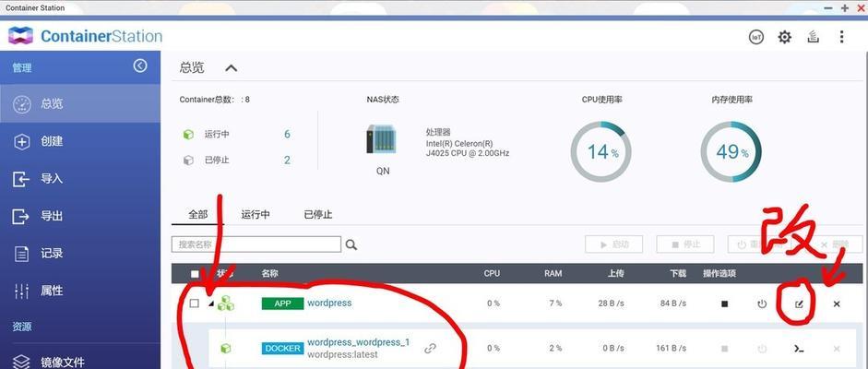Click the 启动 button
Viewport: 868px width, 369px height.
pos(614,244)
